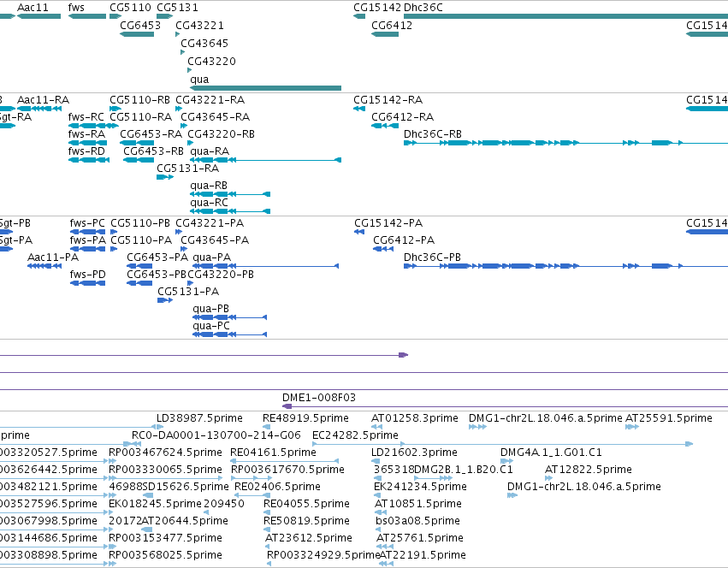
Task: Open the bs03a08.5prime EST label
Action: click(x=417, y=521)
